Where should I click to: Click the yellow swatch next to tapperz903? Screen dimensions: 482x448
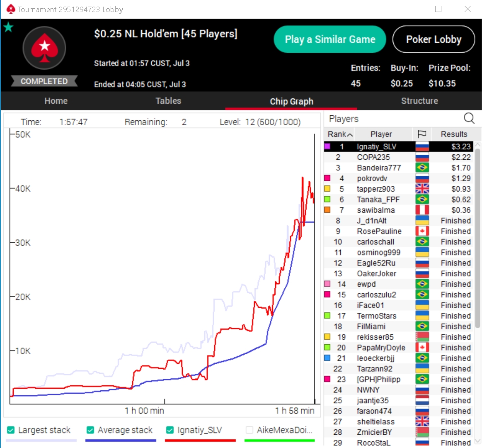327,189
